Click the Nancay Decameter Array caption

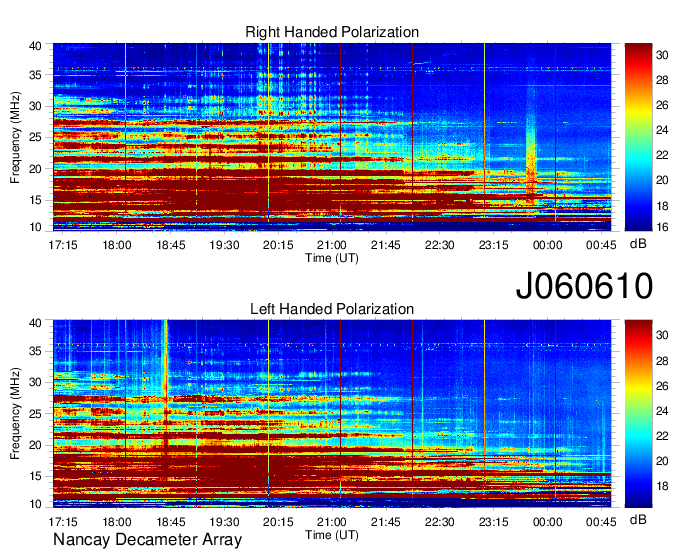147,540
